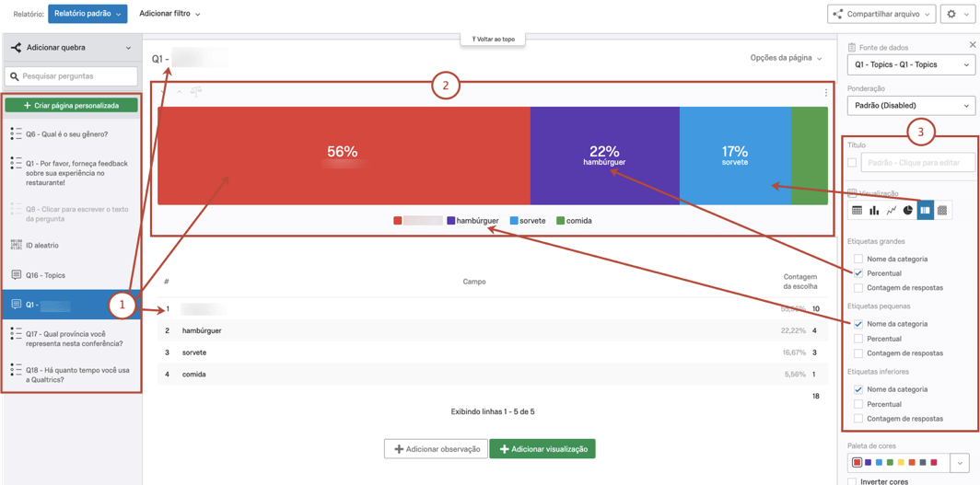This screenshot has height=485, width=980.
Task: Uncheck Nome da categoria under Etiquetas pequenas
Action: coord(858,324)
